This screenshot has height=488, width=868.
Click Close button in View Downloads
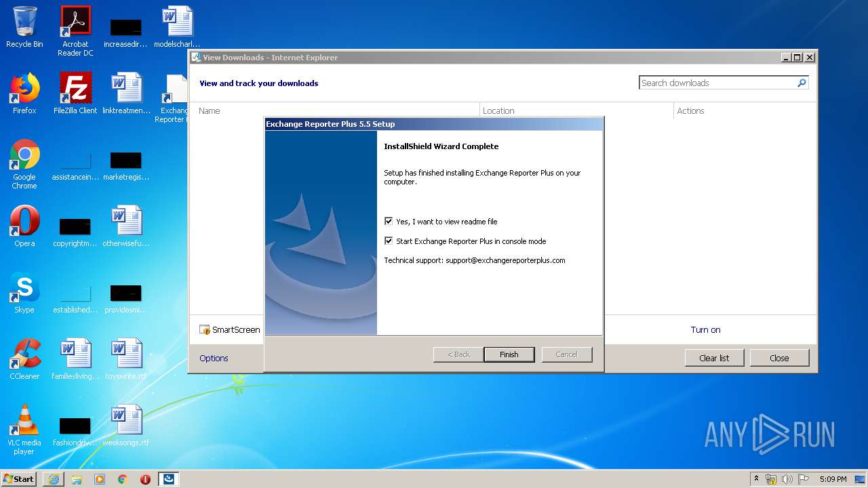click(779, 358)
